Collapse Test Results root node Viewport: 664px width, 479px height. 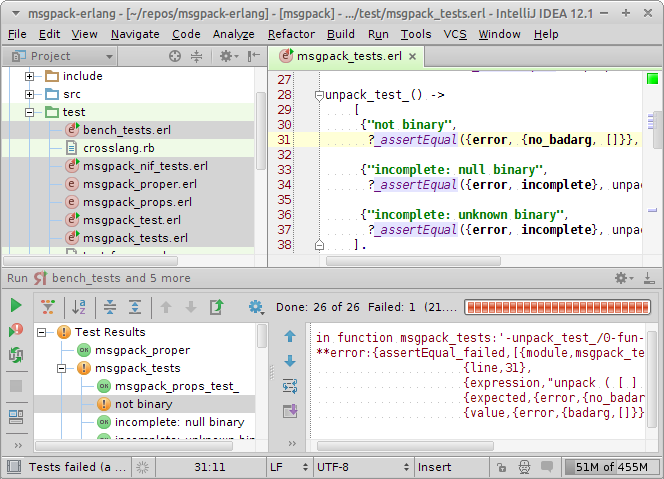[x=42, y=332]
